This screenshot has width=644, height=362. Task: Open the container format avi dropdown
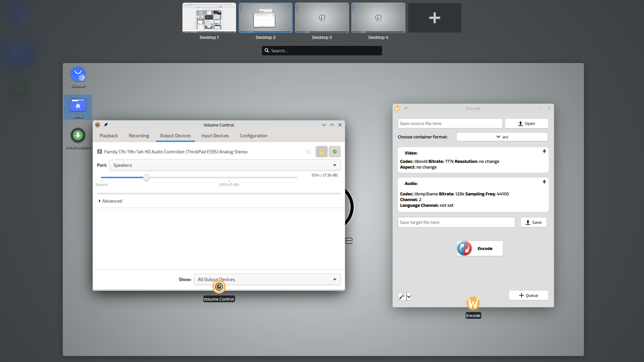coord(502,137)
